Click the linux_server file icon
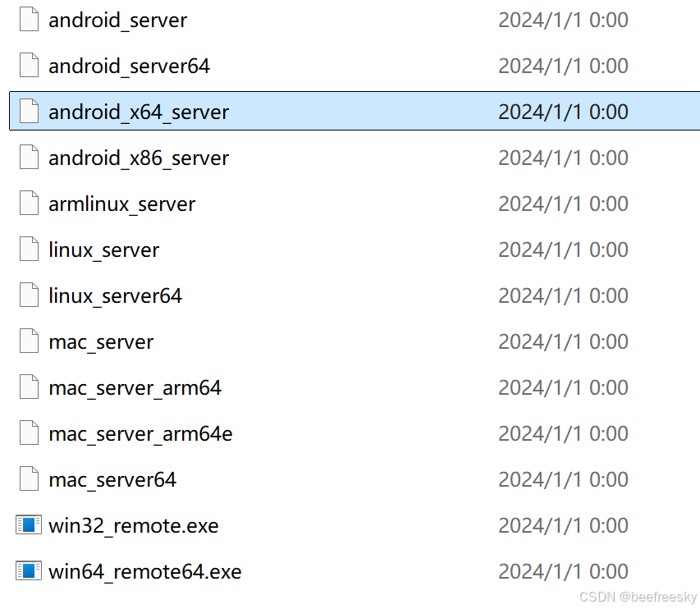This screenshot has height=609, width=700. coord(29,250)
